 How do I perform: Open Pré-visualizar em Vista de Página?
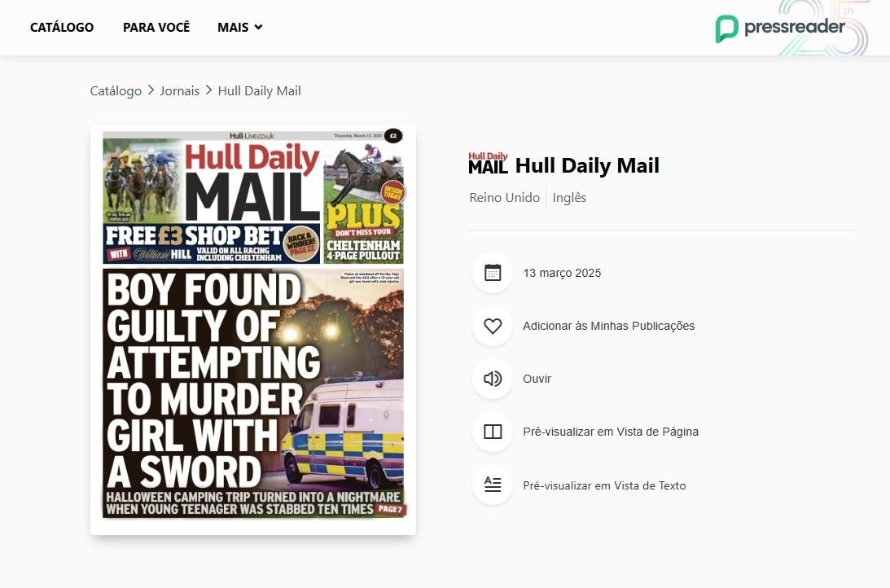point(611,432)
